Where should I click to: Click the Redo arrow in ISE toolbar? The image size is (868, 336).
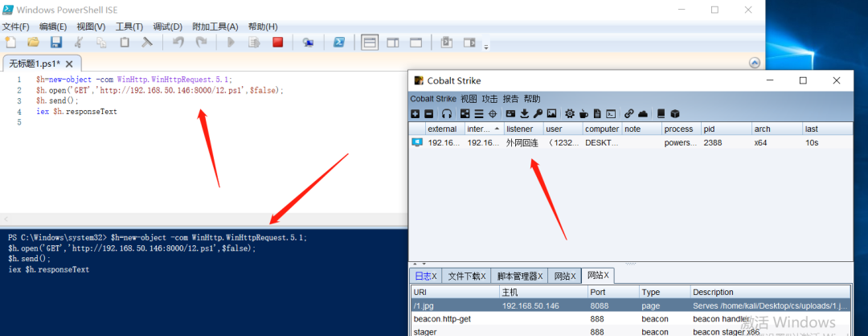[201, 42]
